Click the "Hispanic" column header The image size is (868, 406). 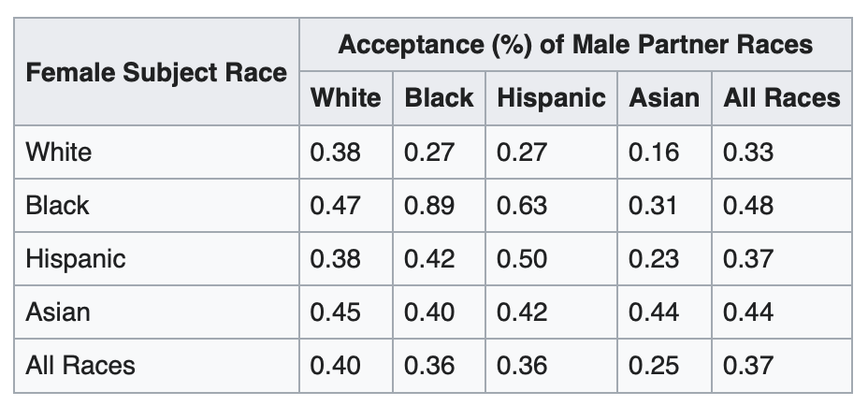551,98
